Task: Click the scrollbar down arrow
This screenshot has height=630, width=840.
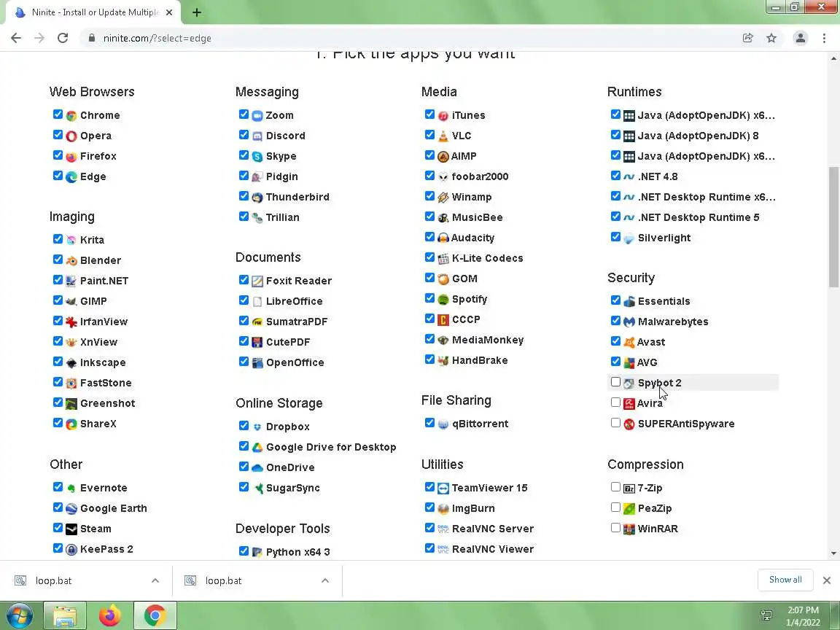Action: point(833,553)
